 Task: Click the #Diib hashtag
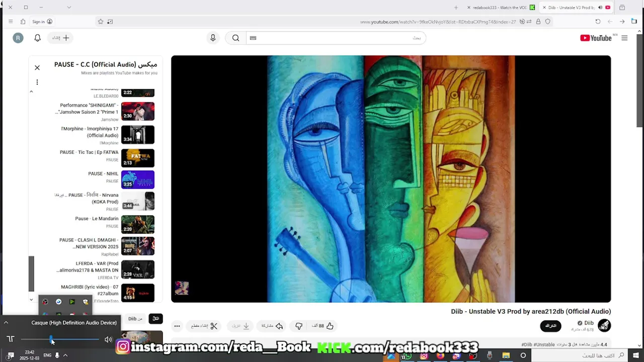527,344
